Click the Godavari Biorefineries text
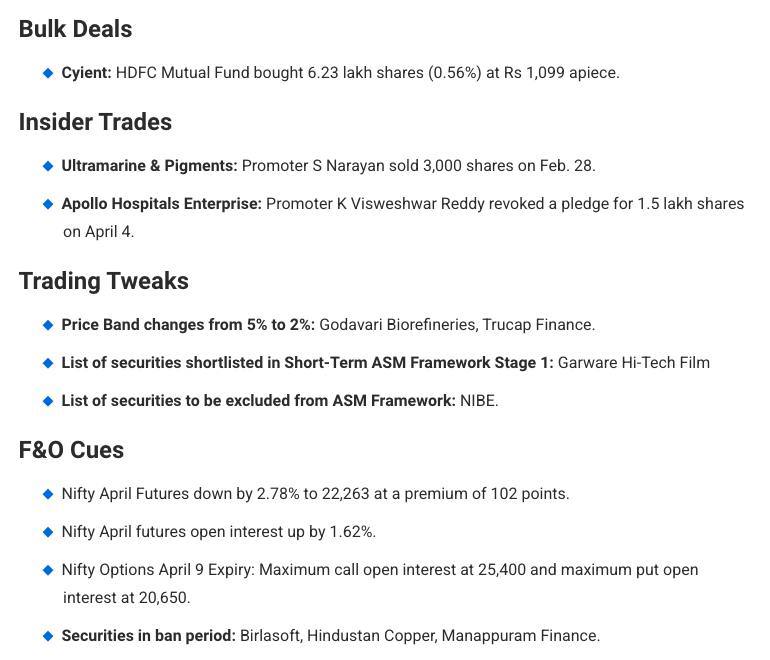The image size is (770, 660). pos(398,325)
